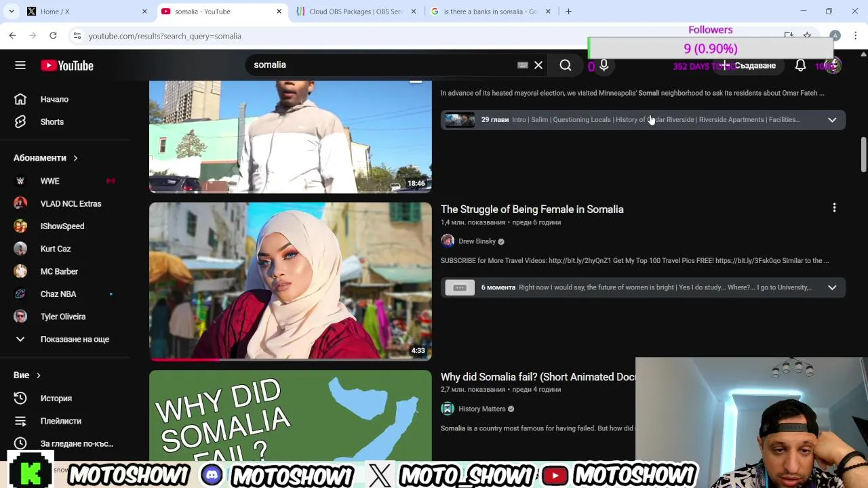Viewport: 868px width, 488px height.
Task: Open 'The Struggle of Being Female in Somalia' title
Action: [x=532, y=209]
